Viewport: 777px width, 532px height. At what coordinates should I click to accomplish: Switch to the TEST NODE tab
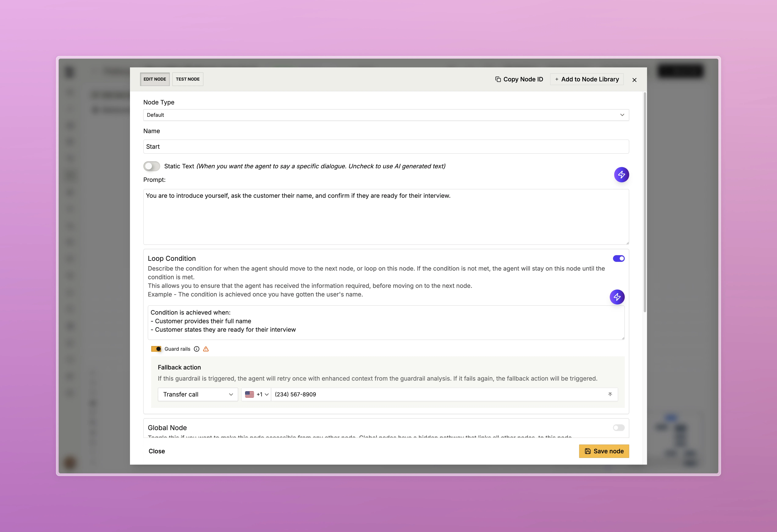(x=188, y=79)
